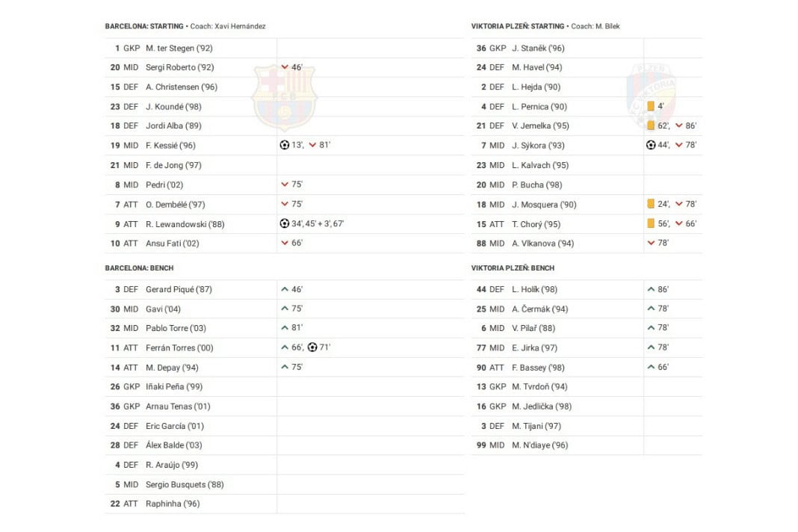Open player Sergio Busquets

point(184,484)
